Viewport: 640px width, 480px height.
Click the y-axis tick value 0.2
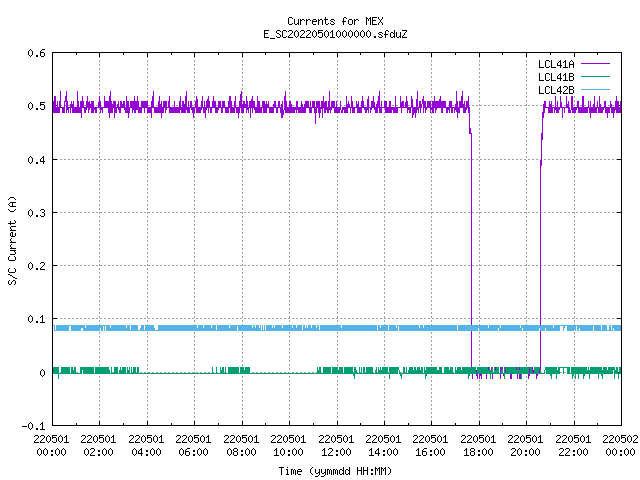[36, 266]
